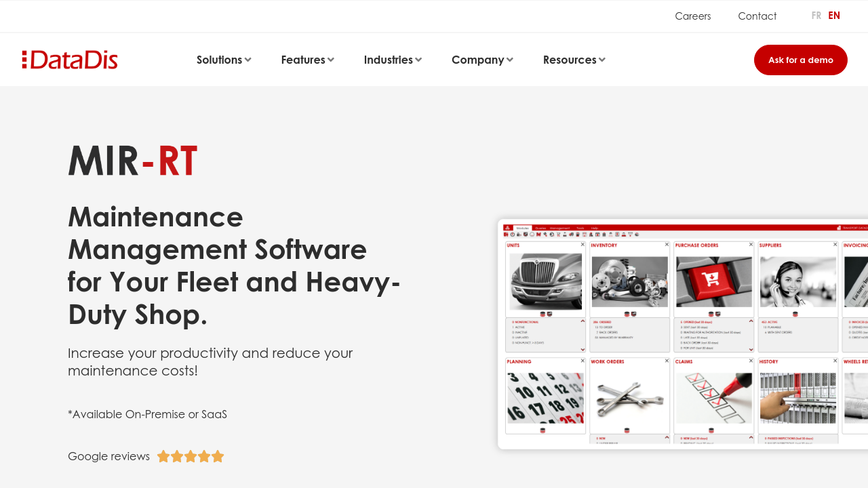Click the Work Orders wrenches icon
The height and width of the screenshot is (488, 868).
coord(629,397)
